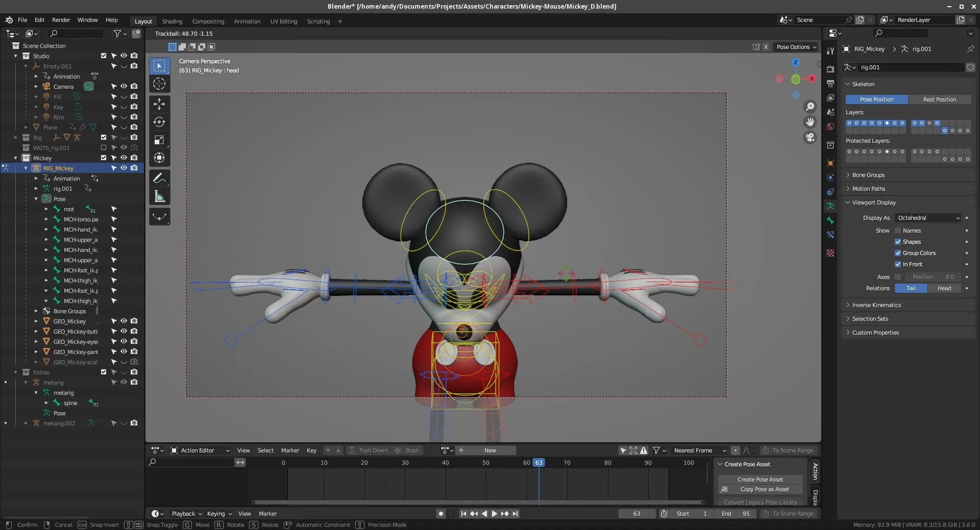The image size is (980, 530).
Task: Open the Object Constraints properties tab
Action: 830,192
